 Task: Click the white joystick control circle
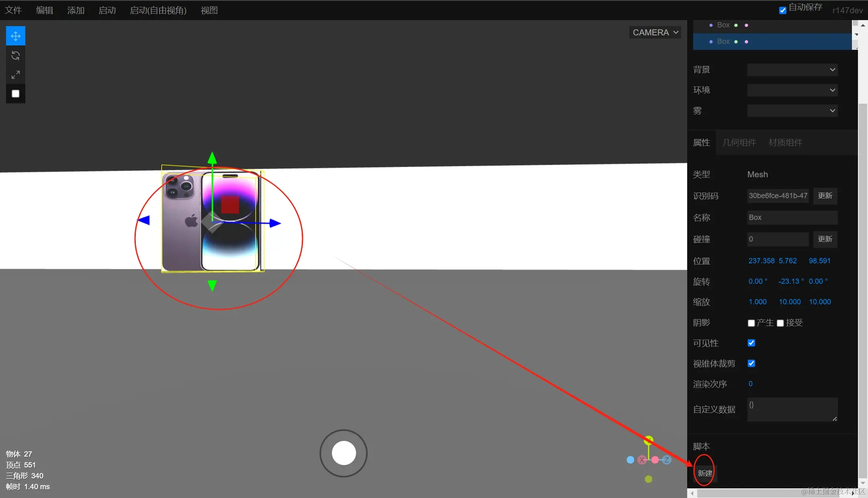[344, 453]
